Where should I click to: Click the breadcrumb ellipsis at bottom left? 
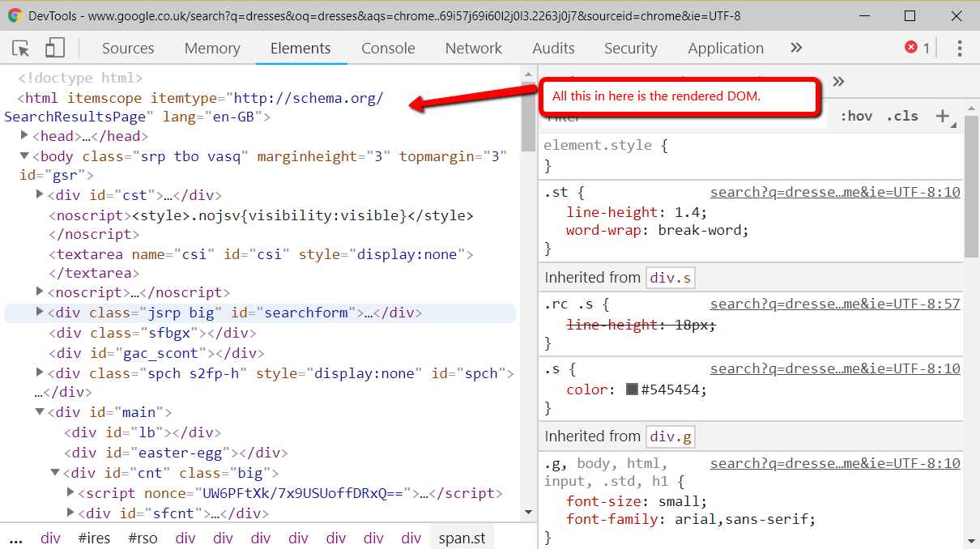click(15, 538)
